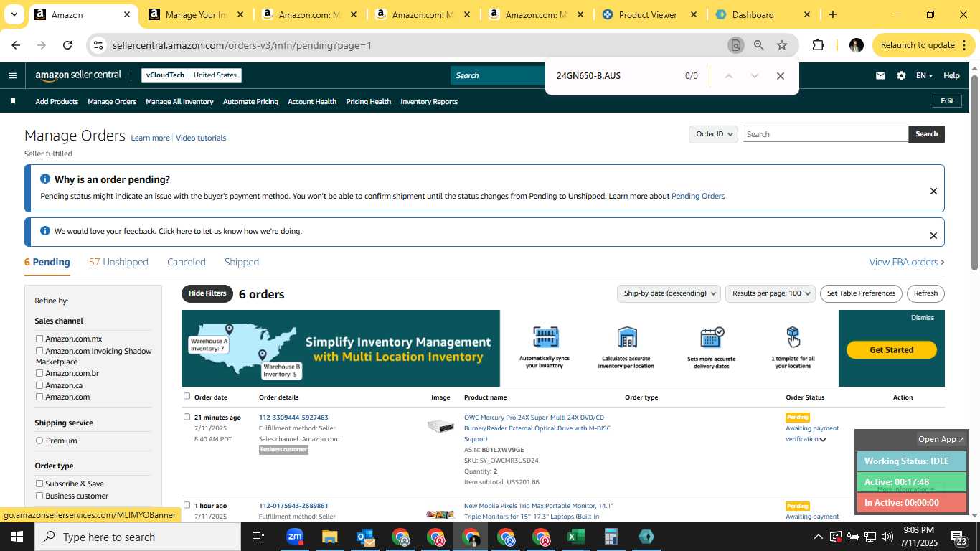Screen dimensions: 980x551
Task: Check the Amazon.com.mx sales channel
Action: click(39, 339)
